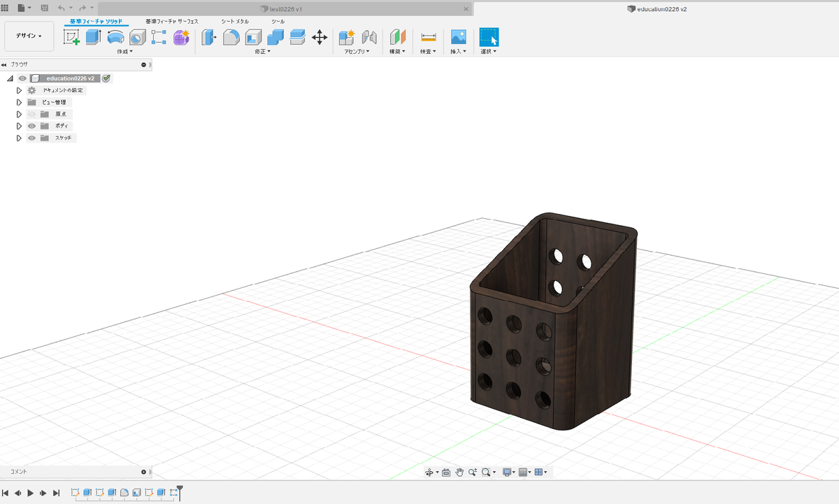Select the Combine tool
This screenshot has width=839, height=504.
tap(275, 37)
